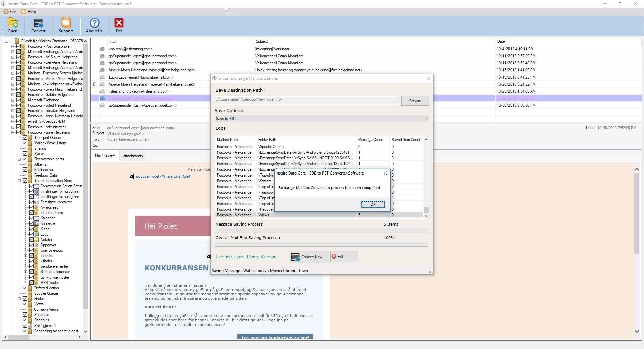
Task: Click the mail preview vertical scrollbar down arrow
Action: [637, 332]
